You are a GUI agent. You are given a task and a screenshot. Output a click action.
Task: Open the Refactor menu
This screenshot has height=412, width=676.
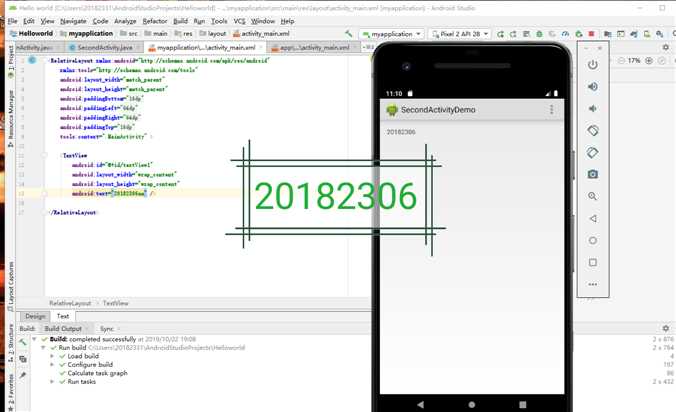[x=154, y=21]
